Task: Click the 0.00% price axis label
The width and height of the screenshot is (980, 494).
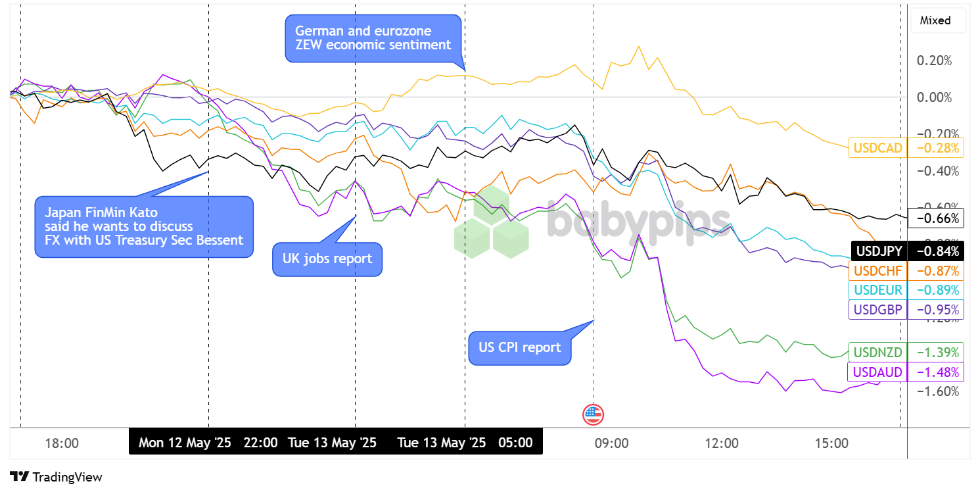Action: (933, 97)
